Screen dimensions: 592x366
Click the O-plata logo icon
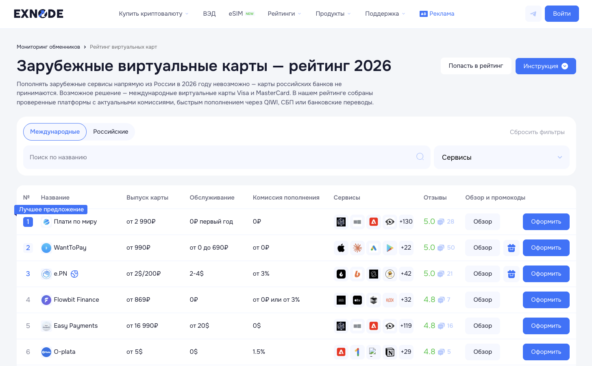(x=46, y=352)
